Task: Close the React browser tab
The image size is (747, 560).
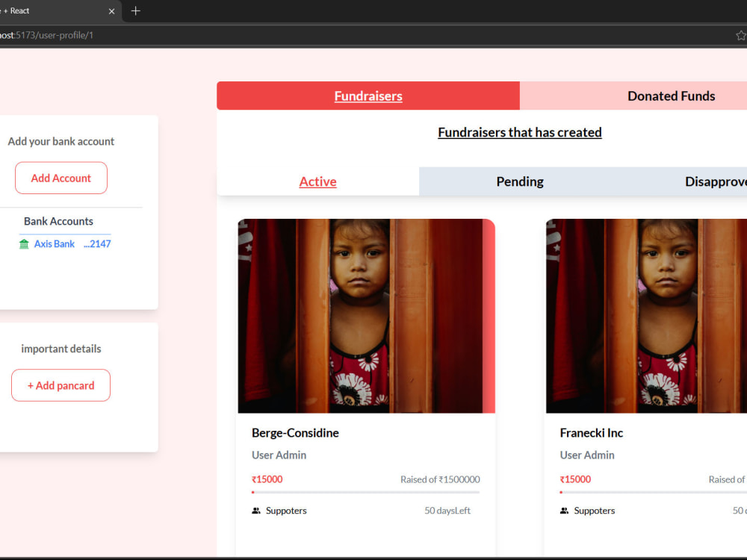Action: (111, 11)
